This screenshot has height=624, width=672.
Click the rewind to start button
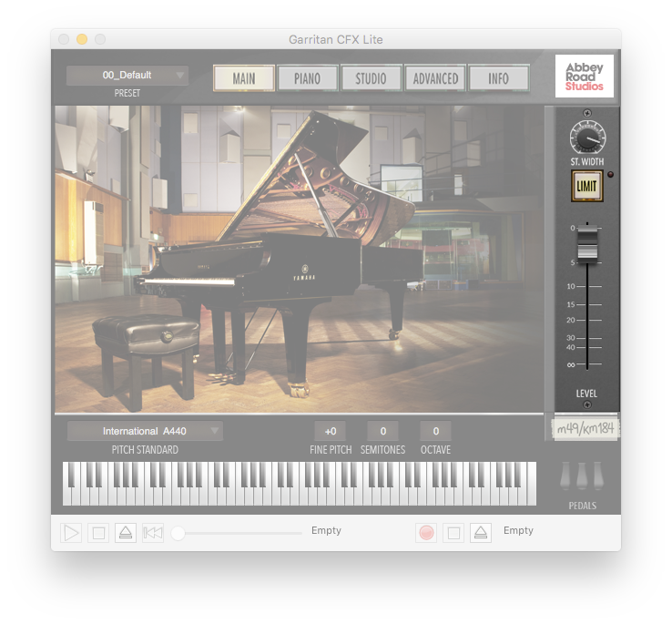(x=153, y=533)
